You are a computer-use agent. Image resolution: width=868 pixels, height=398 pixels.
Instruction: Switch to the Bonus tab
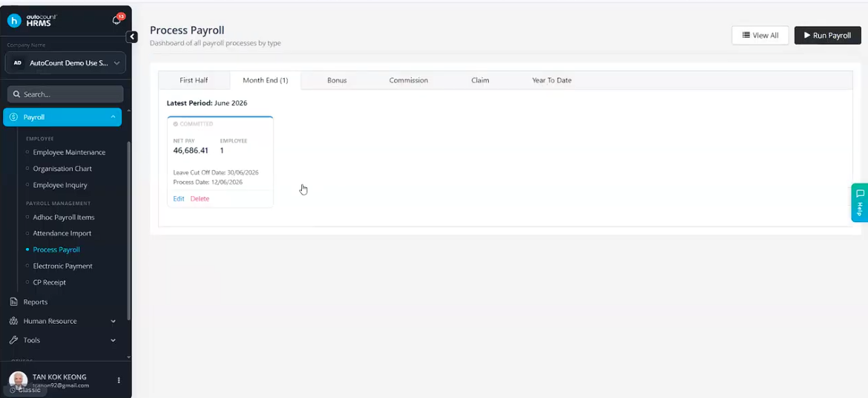point(337,80)
